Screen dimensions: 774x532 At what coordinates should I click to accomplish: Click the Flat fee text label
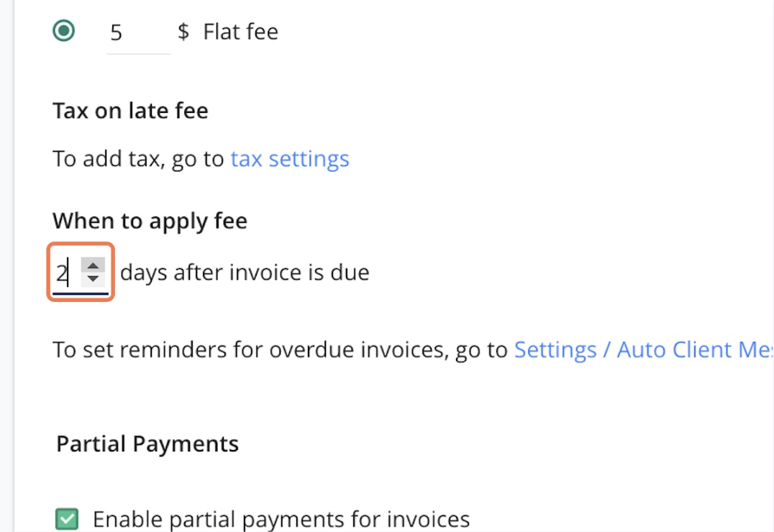241,31
